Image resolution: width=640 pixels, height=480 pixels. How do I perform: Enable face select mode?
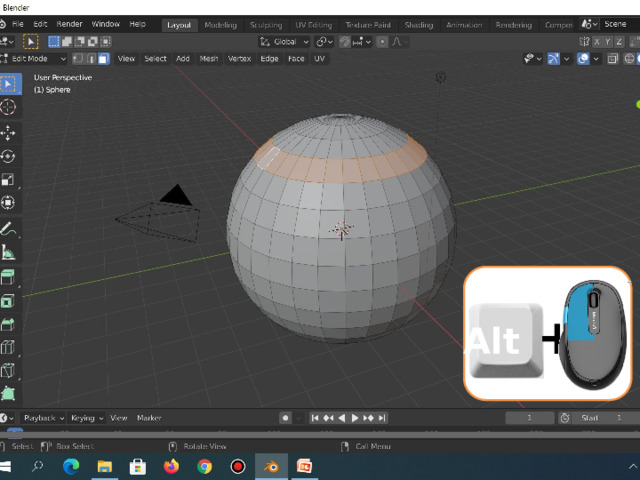(104, 59)
